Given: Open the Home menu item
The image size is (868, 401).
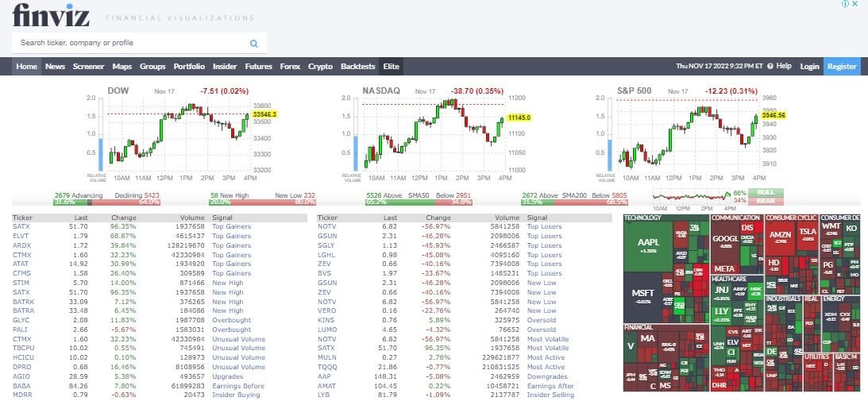Looking at the screenshot, I should (x=26, y=67).
